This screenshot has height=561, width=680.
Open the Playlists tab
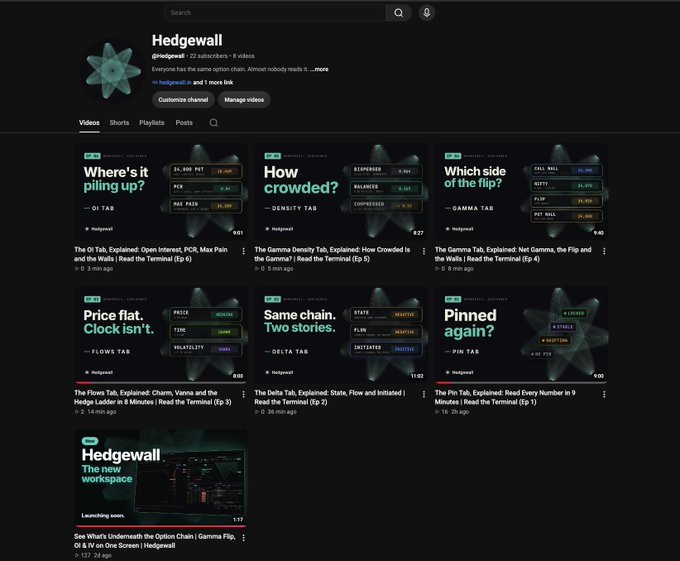tap(152, 123)
